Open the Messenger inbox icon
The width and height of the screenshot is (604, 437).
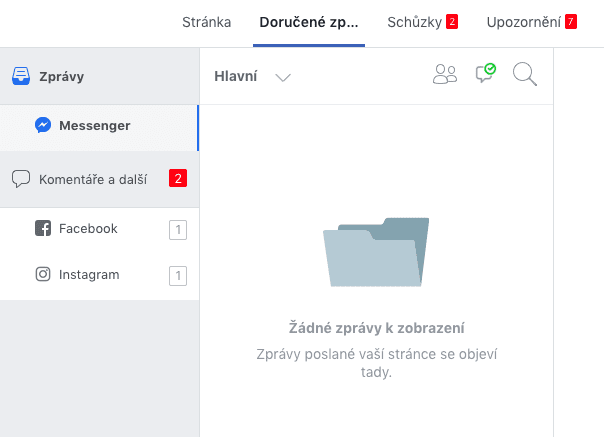(x=43, y=126)
